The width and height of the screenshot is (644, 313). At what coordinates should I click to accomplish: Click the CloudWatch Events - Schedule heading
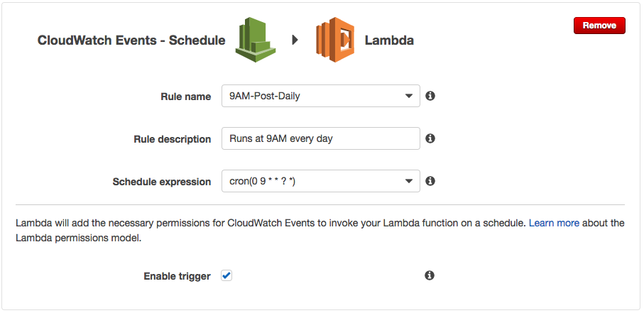pyautogui.click(x=131, y=40)
